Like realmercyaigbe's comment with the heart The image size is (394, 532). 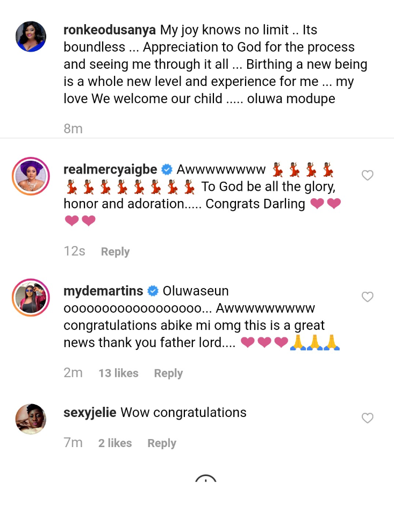tap(367, 176)
